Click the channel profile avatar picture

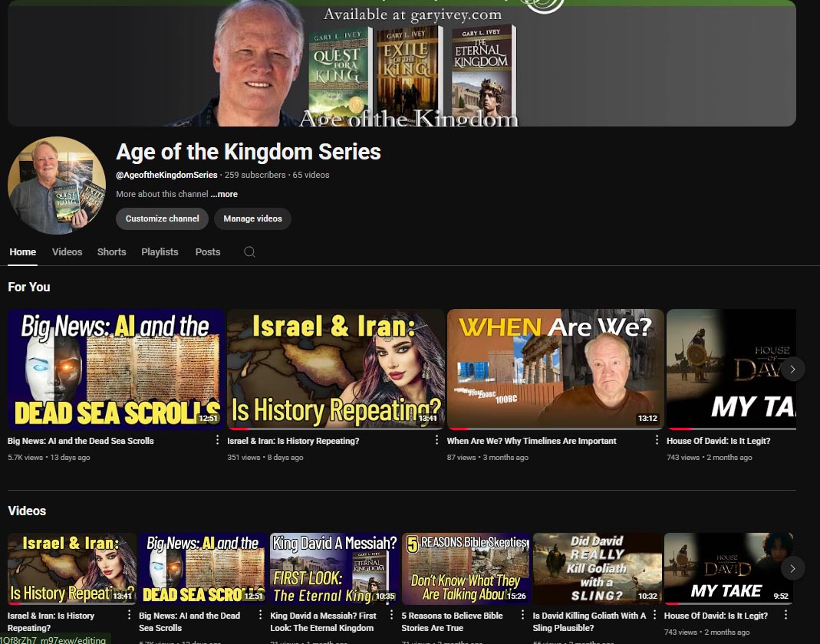pyautogui.click(x=57, y=186)
